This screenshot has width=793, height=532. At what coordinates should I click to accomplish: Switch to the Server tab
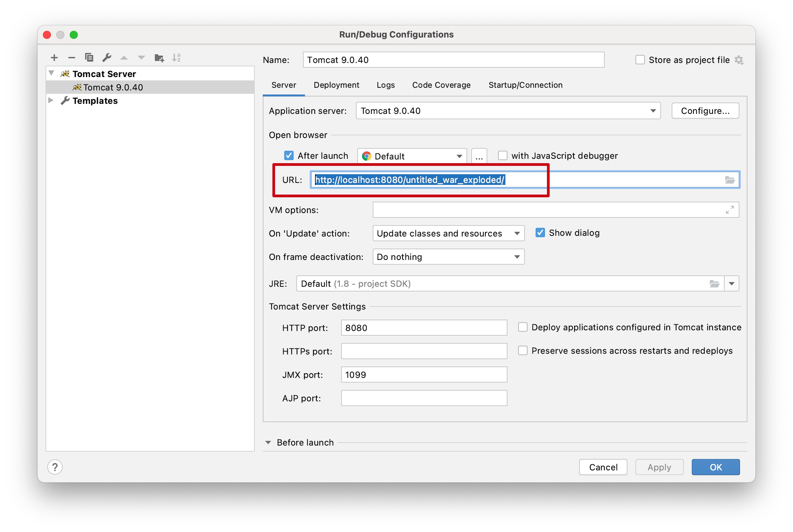(284, 85)
